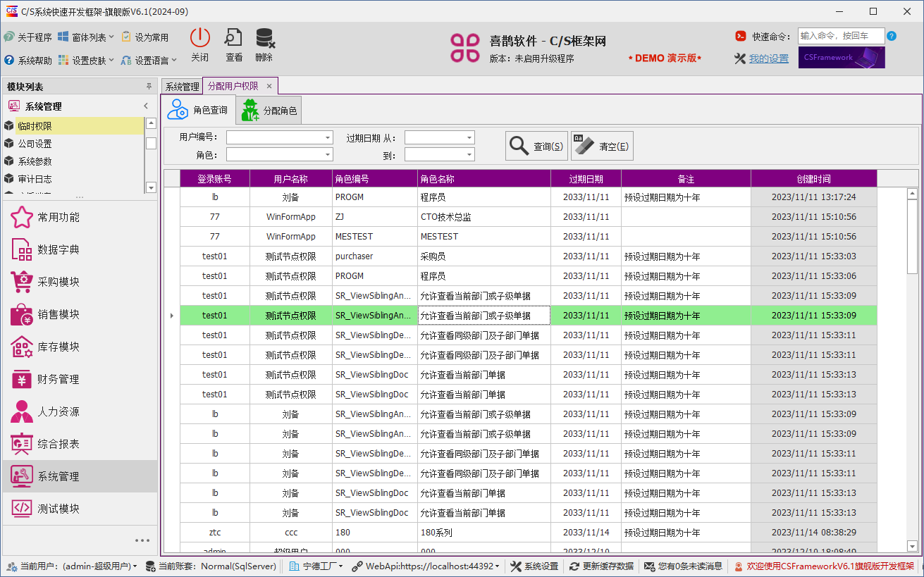Open 系统帮助 in the toolbar

click(27, 61)
